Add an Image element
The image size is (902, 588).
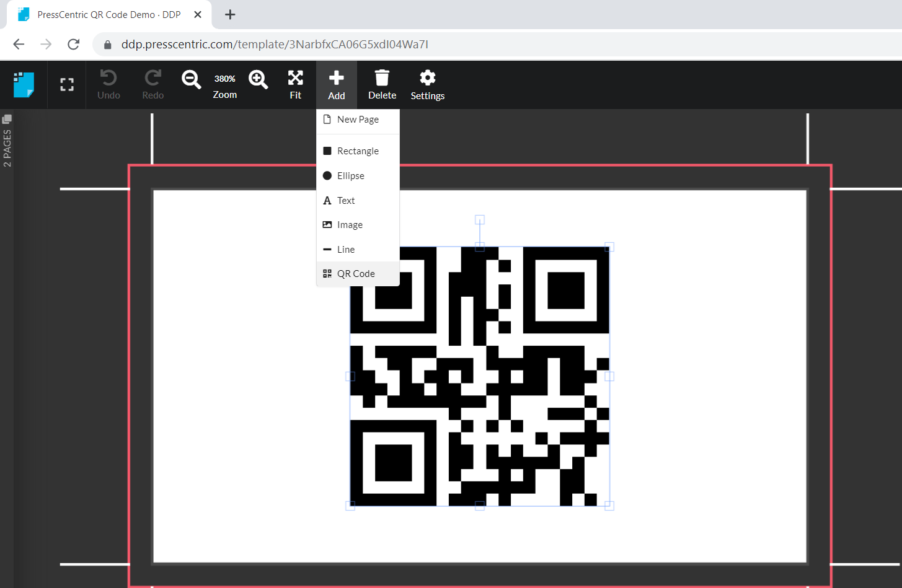point(358,225)
